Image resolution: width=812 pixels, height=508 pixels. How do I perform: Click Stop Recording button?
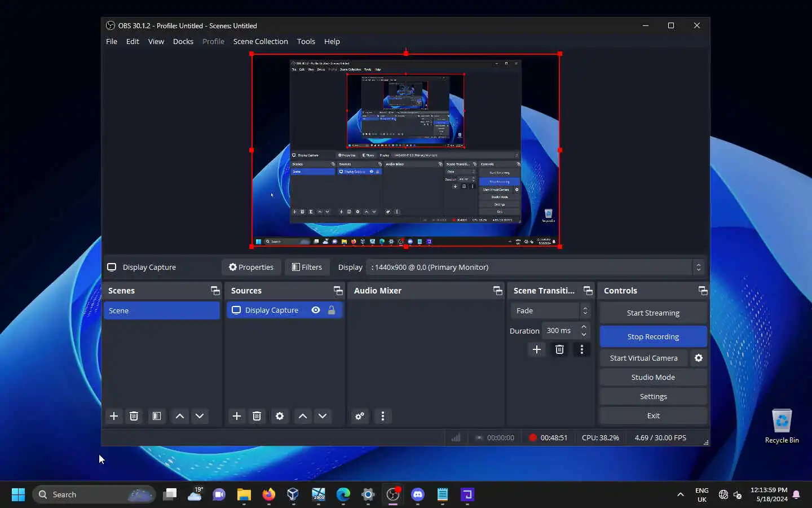[653, 336]
